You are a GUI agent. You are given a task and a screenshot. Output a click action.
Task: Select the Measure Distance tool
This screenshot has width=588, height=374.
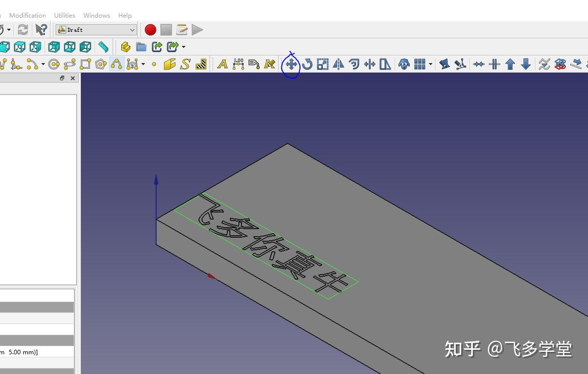pos(104,46)
